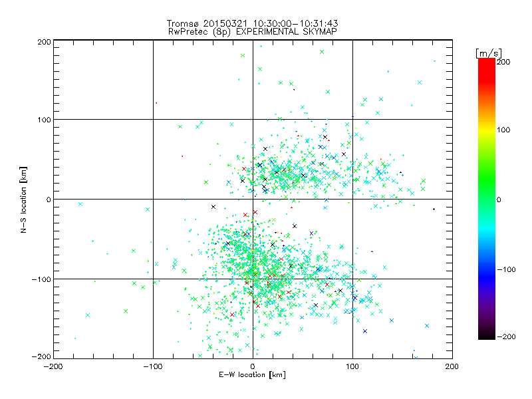Click the red dot near E-W -97, N-S 120
The image size is (532, 399).
pos(156,103)
